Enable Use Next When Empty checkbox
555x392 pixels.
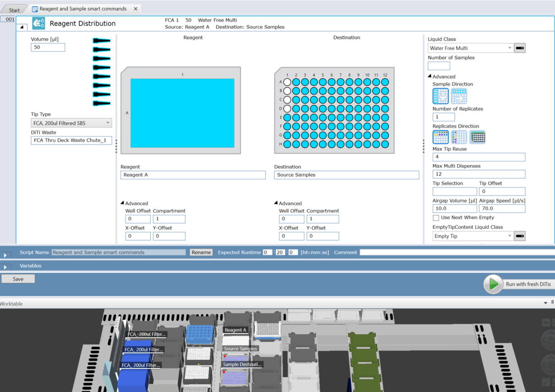436,218
